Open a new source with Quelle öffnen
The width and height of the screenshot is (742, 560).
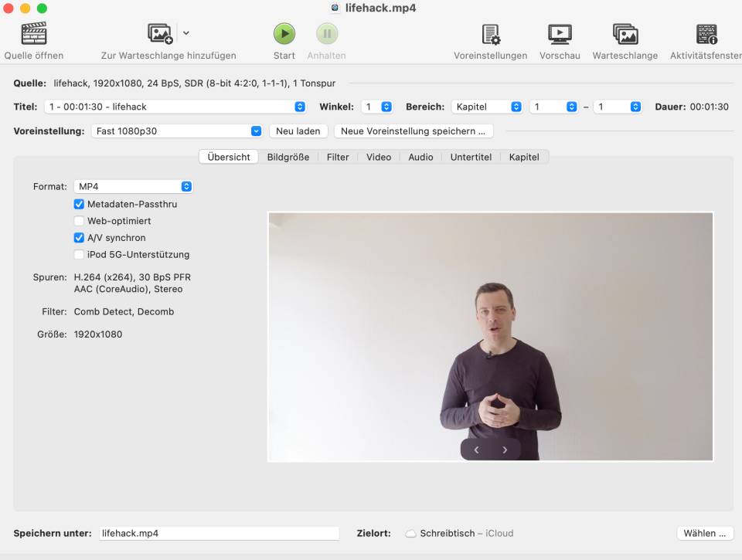tap(31, 35)
